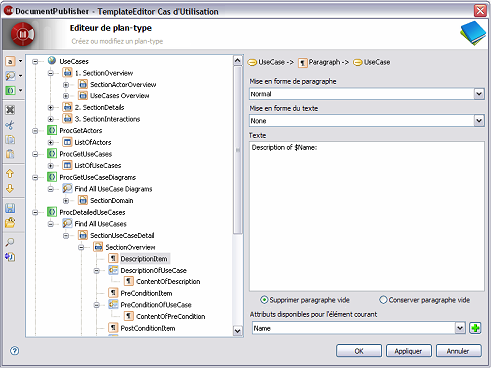Click the paste clipboard icon
The image size is (491, 368).
(10, 154)
